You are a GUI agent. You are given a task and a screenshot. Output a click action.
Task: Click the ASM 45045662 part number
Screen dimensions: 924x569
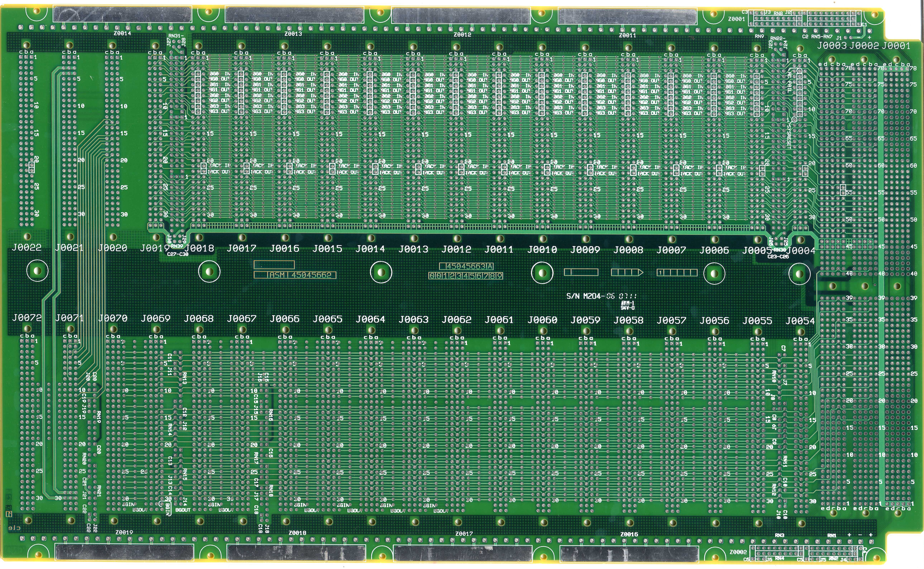coord(295,275)
